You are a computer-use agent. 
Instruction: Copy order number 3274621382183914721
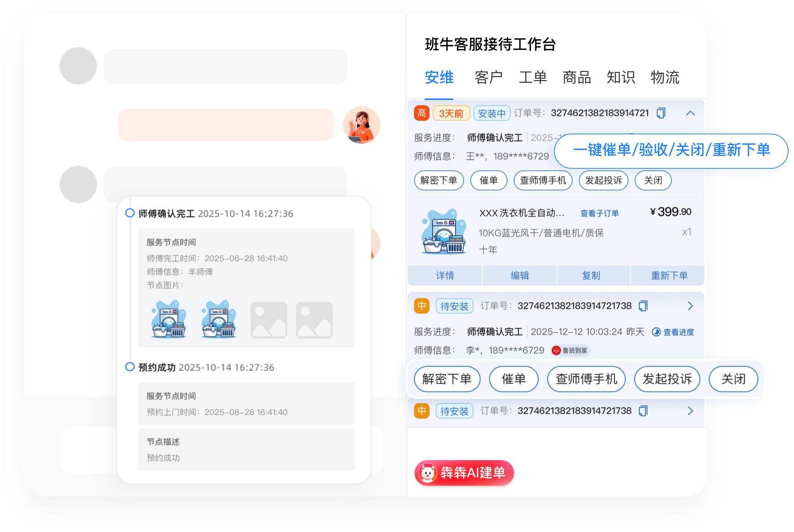point(661,113)
